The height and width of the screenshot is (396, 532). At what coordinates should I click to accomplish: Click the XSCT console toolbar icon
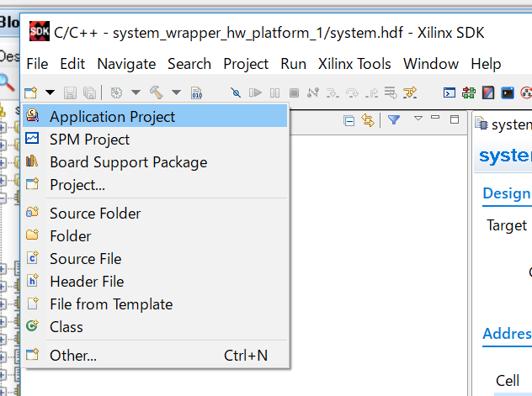[x=450, y=92]
